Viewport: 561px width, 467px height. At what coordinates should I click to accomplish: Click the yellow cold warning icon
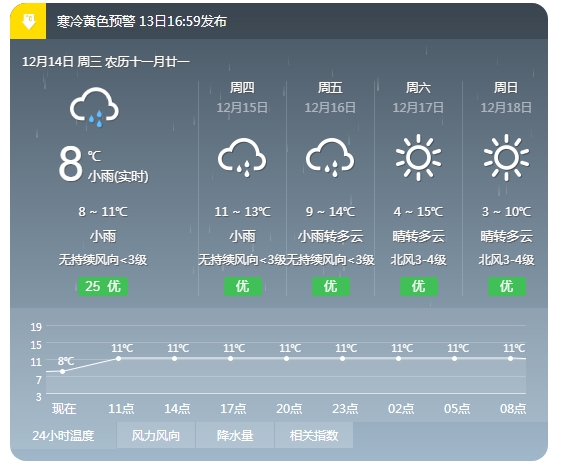click(28, 21)
